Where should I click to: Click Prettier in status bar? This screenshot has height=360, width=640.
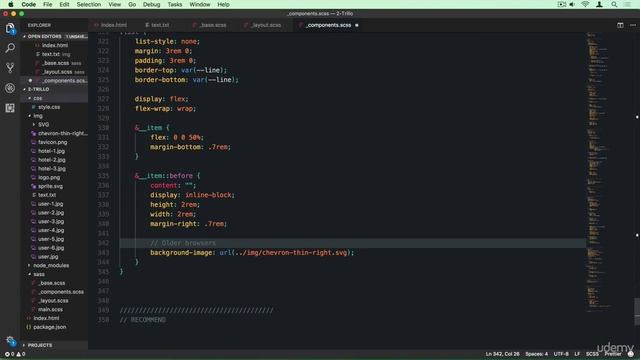click(613, 354)
